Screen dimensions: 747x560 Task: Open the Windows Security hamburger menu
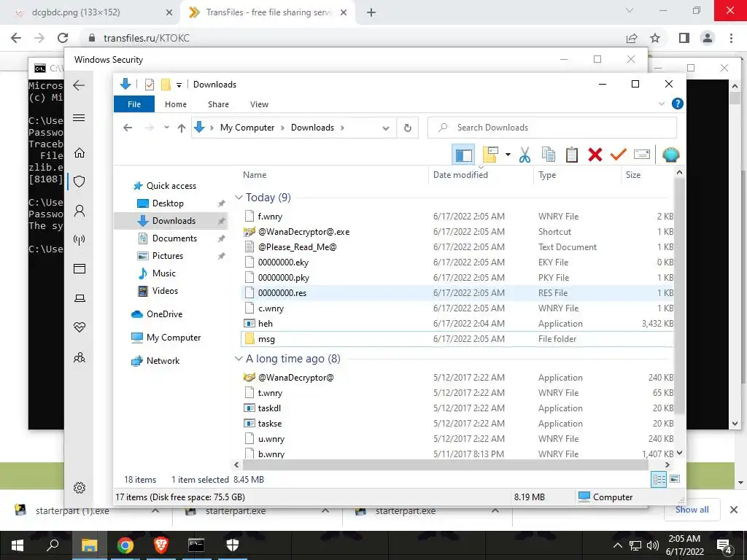pos(79,117)
